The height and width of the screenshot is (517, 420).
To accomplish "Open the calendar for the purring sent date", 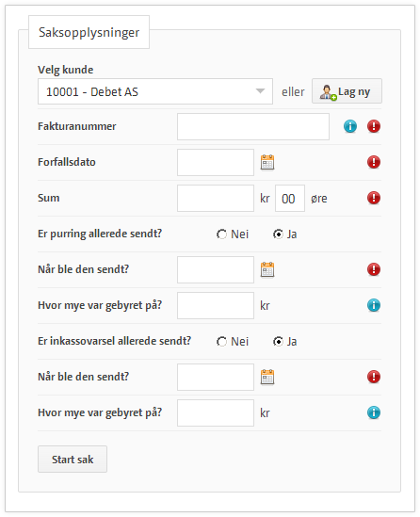I will 267,269.
